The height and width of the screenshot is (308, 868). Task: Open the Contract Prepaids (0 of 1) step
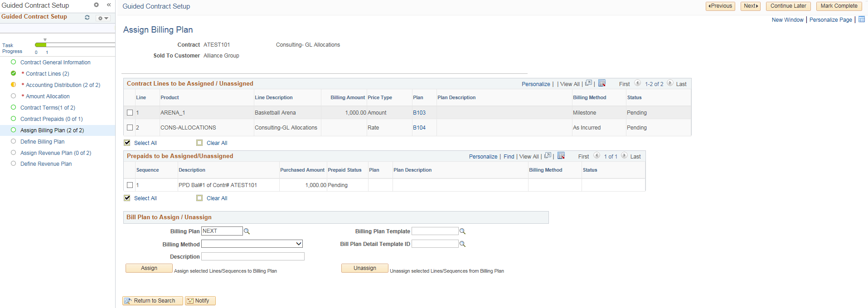pos(52,119)
